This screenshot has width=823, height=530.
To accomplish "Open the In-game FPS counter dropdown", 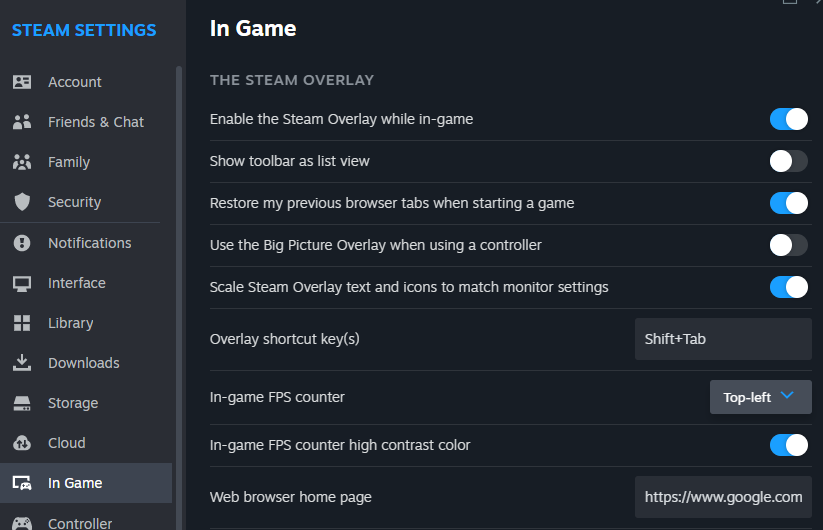I will (761, 397).
